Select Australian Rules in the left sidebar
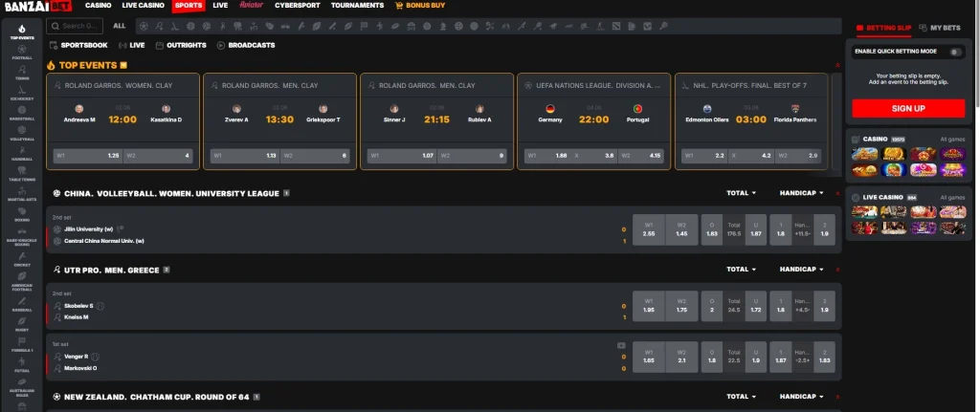The image size is (980, 412). tap(22, 388)
